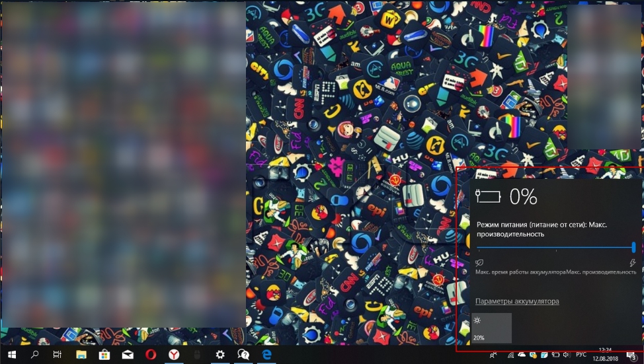Click brightness tile showing 20%

pos(491,328)
